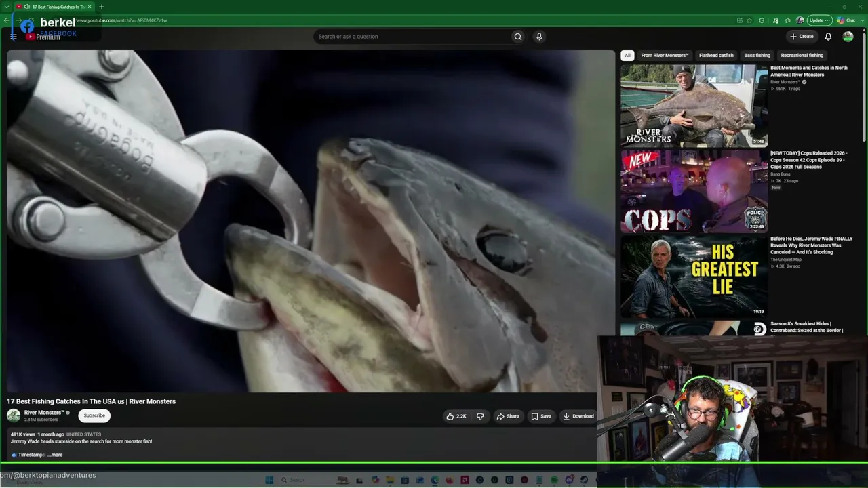Like the video with thumbs up
The width and height of the screenshot is (868, 488).
pos(456,416)
